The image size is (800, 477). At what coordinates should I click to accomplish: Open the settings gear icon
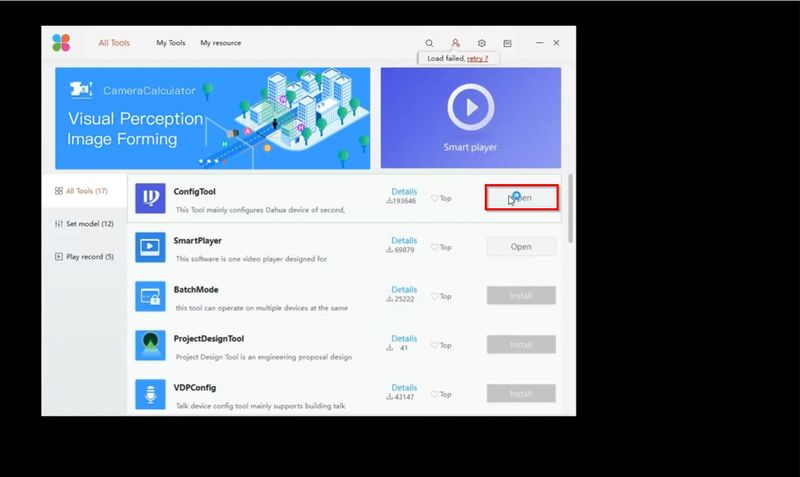482,43
